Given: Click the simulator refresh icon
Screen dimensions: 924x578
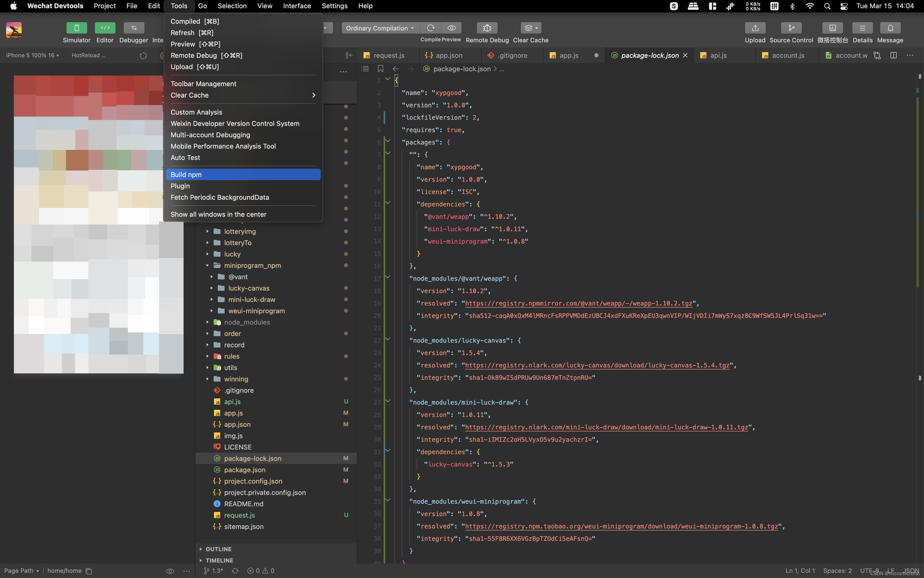Looking at the screenshot, I should click(x=143, y=56).
